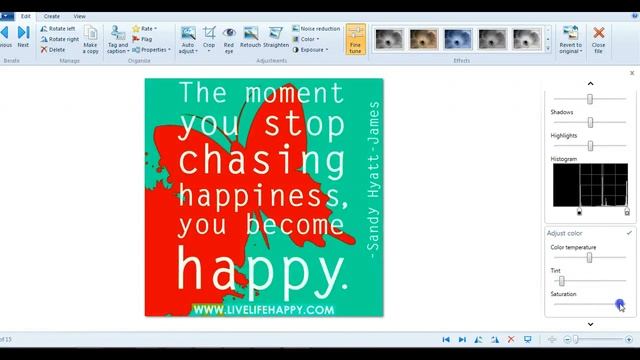640x360 pixels.
Task: Click the red X delete in bottom bar
Action: click(511, 340)
